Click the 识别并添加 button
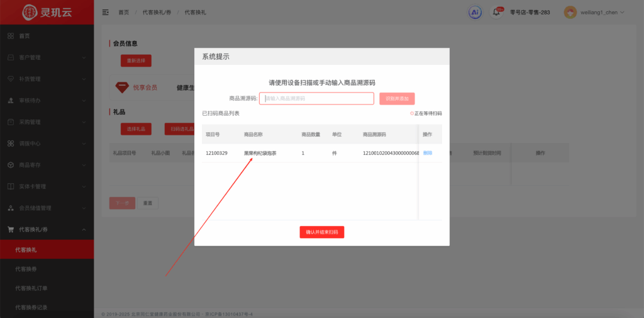644x318 pixels. click(397, 98)
